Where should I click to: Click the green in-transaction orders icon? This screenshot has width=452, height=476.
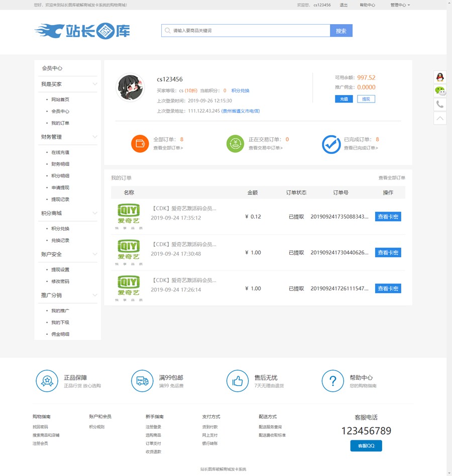point(235,144)
